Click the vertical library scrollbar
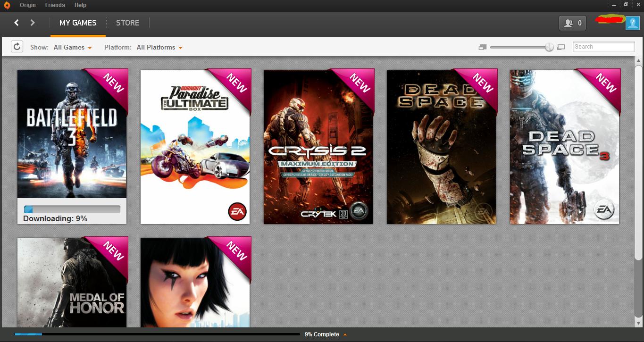Image resolution: width=644 pixels, height=342 pixels. 638,163
